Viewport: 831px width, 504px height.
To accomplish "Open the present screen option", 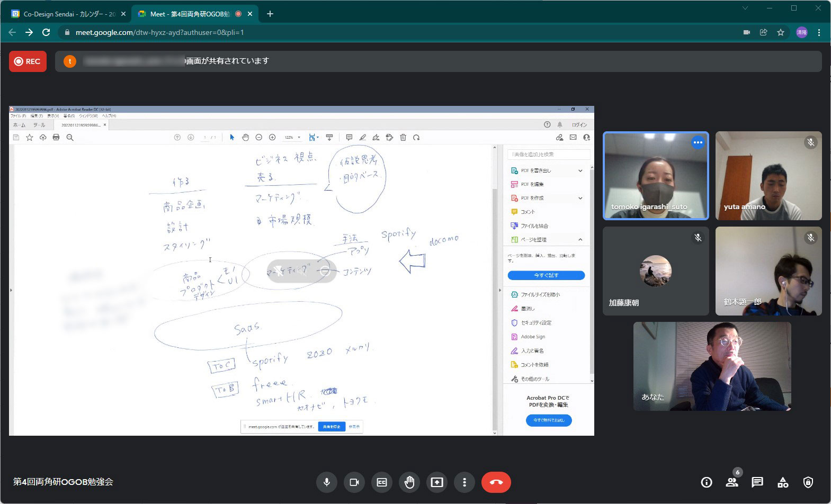I will [x=437, y=482].
